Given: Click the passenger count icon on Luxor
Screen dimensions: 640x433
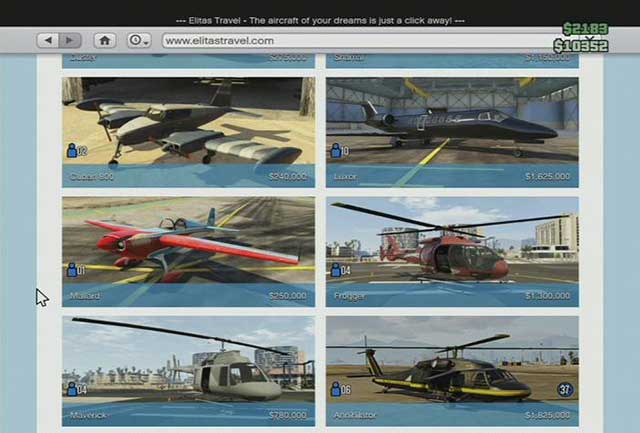Looking at the screenshot, I should tap(341, 151).
